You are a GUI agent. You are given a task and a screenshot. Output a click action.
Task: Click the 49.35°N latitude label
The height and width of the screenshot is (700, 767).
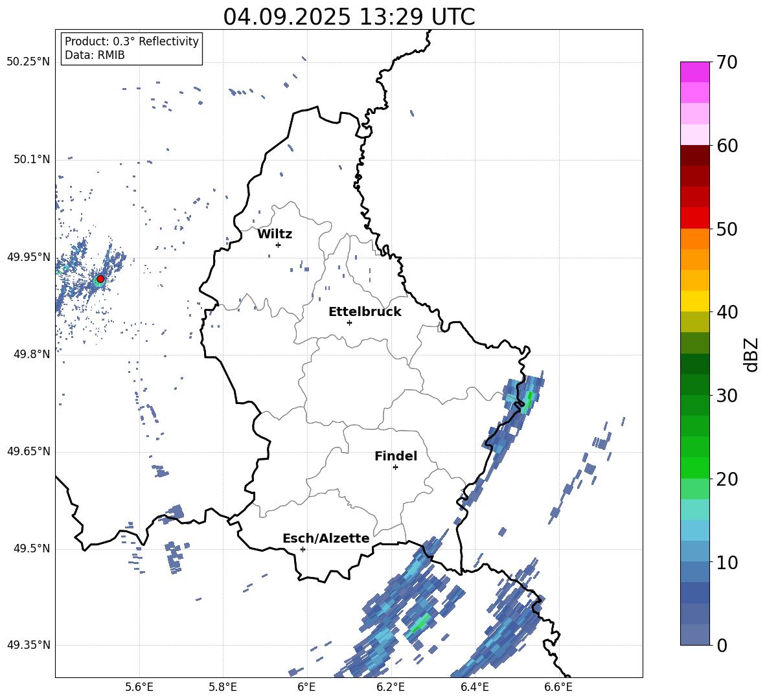[29, 645]
